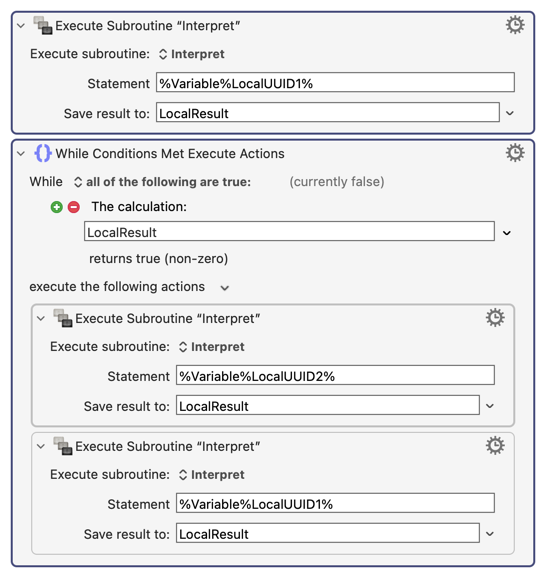Expand 'execute the following actions' chevron
Screen dimensions: 546x581
pyautogui.click(x=224, y=288)
